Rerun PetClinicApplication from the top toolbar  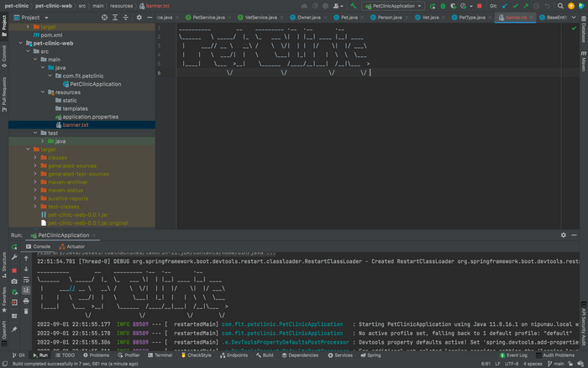coord(433,6)
